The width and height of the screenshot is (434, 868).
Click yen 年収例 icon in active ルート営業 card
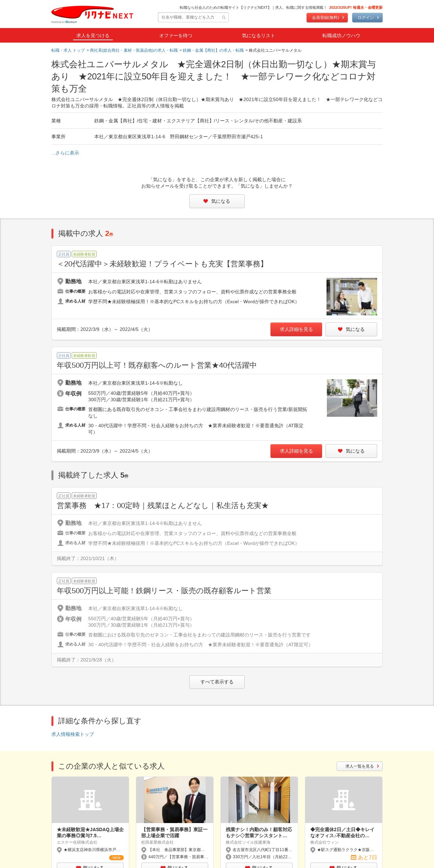pyautogui.click(x=60, y=393)
